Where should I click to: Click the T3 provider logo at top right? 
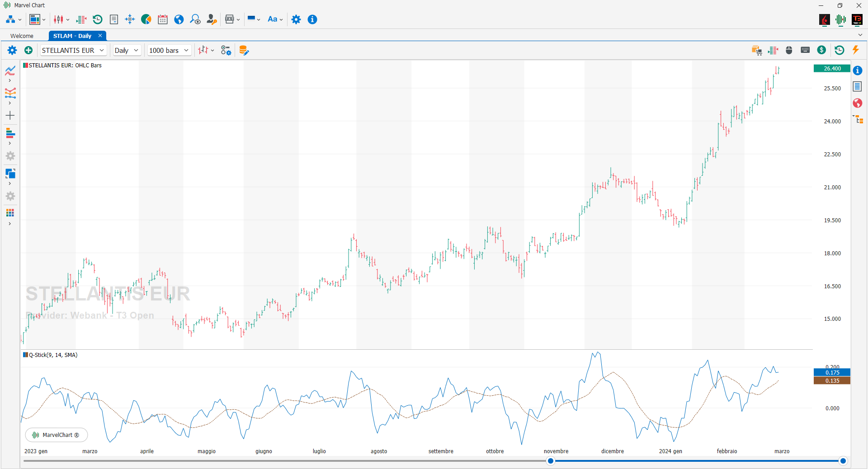pos(857,19)
